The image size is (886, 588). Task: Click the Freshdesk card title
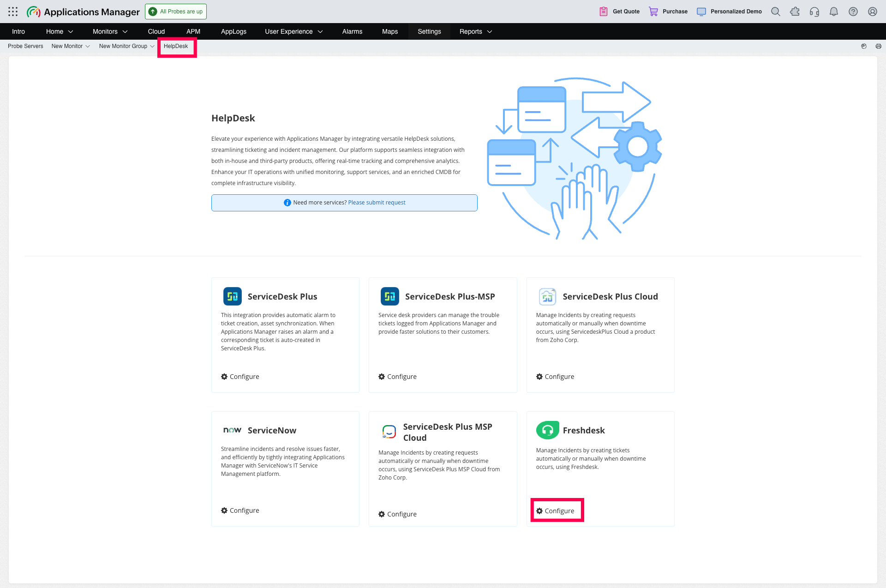(x=583, y=431)
